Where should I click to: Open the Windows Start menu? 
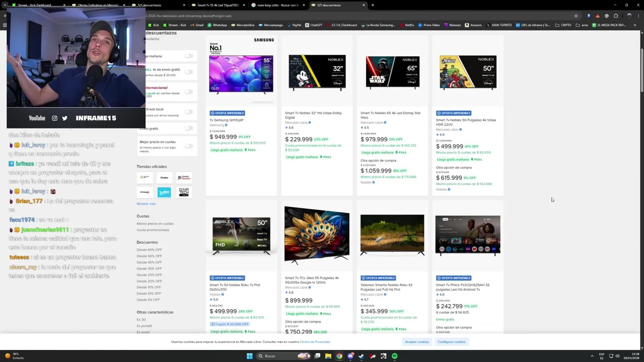tap(250, 356)
